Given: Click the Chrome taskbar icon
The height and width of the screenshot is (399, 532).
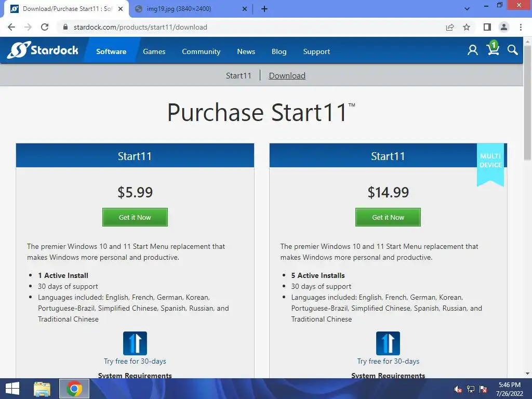Looking at the screenshot, I should (74, 389).
